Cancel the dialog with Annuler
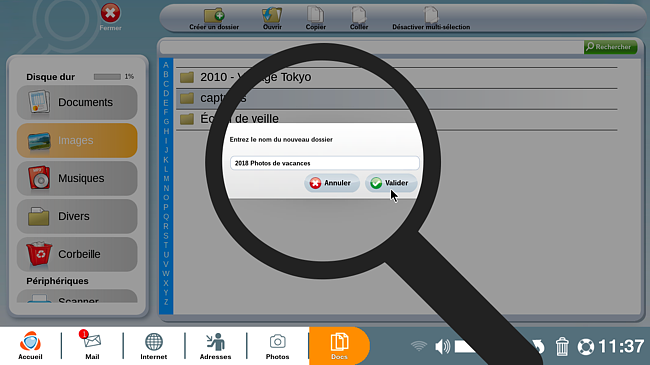Screen dimensions: 650x365 pos(332,183)
